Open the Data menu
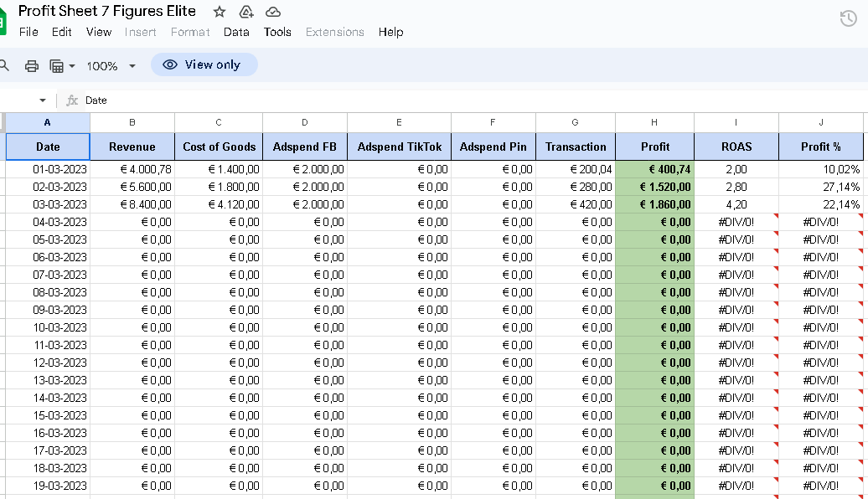 point(236,32)
